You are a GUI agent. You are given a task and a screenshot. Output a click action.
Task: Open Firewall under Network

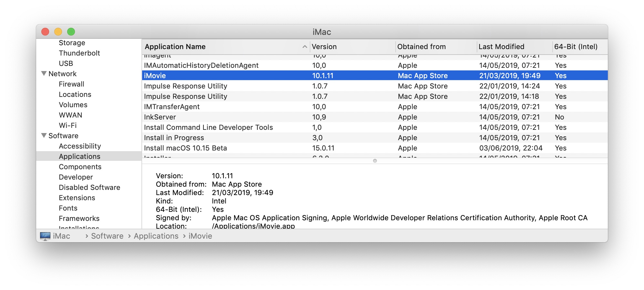coord(71,84)
